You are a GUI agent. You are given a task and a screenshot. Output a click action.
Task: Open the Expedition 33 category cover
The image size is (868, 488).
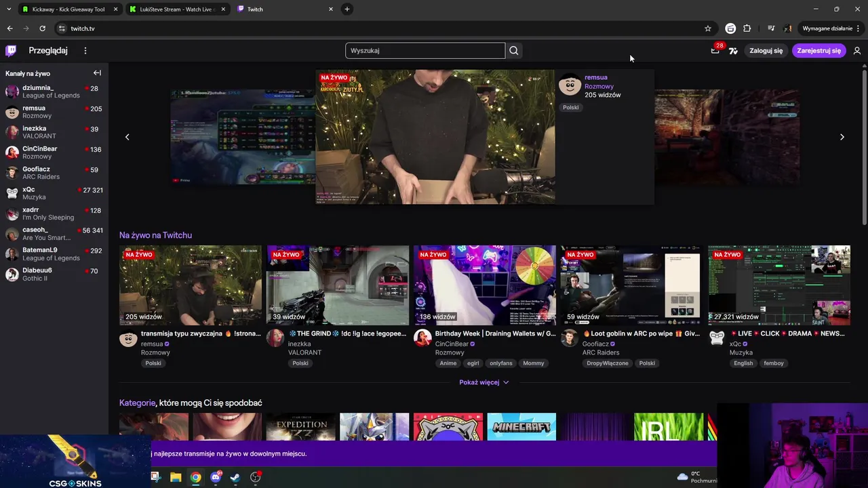point(301,427)
